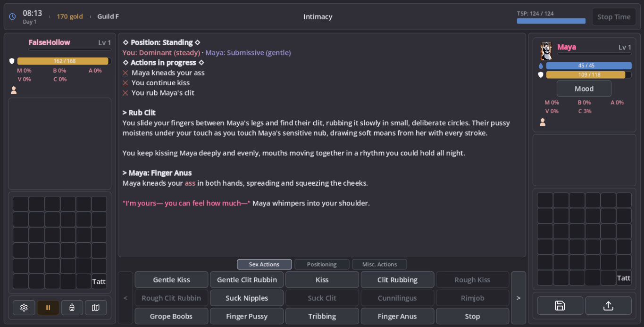Select the Tatt slot in the left grid

[99, 282]
